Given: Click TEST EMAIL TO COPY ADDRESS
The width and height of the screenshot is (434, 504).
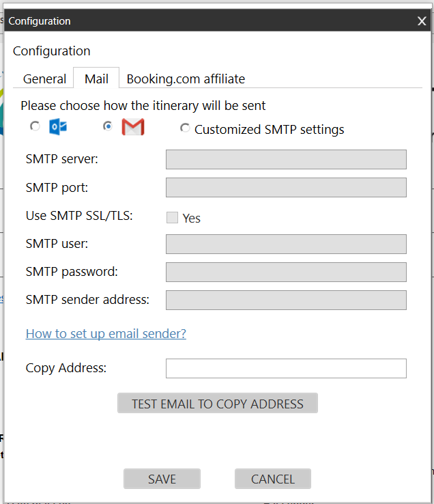Looking at the screenshot, I should tap(217, 404).
